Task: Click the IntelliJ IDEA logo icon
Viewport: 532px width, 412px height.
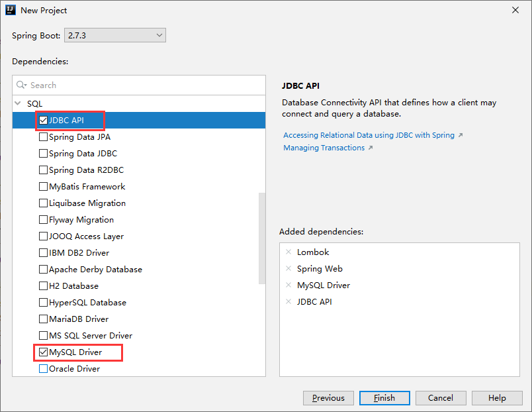Action: 11,10
